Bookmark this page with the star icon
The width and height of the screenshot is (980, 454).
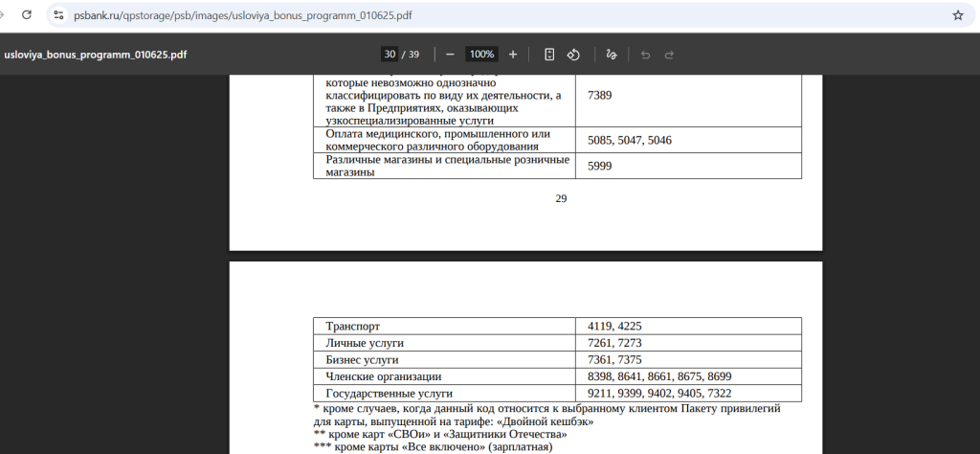click(957, 15)
